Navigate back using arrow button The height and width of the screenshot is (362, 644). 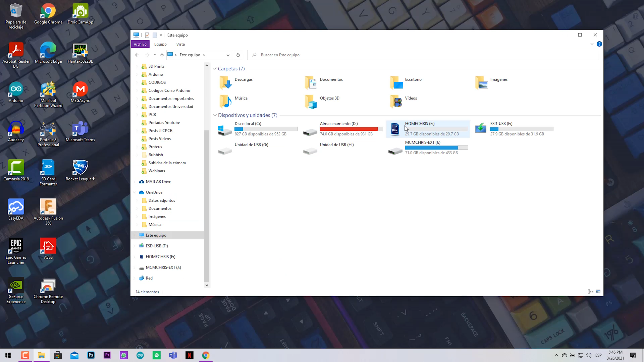137,55
